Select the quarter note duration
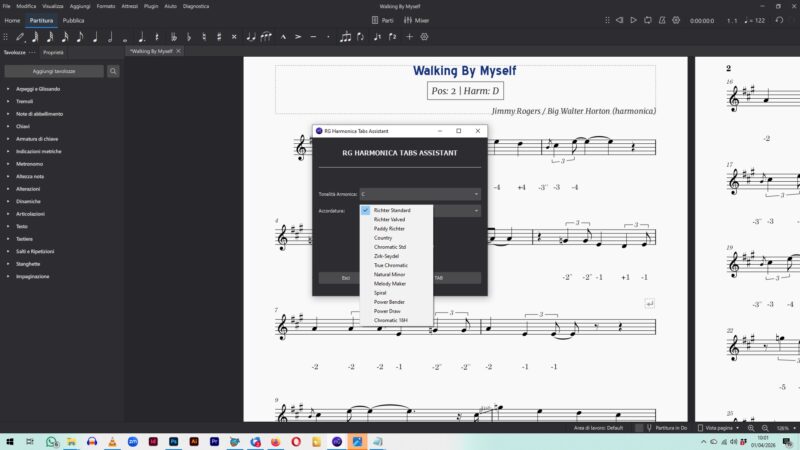This screenshot has width=800, height=450. click(95, 37)
